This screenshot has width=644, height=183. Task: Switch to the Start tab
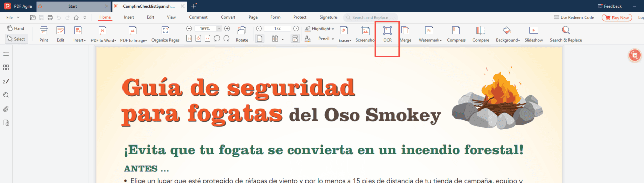[x=73, y=6]
